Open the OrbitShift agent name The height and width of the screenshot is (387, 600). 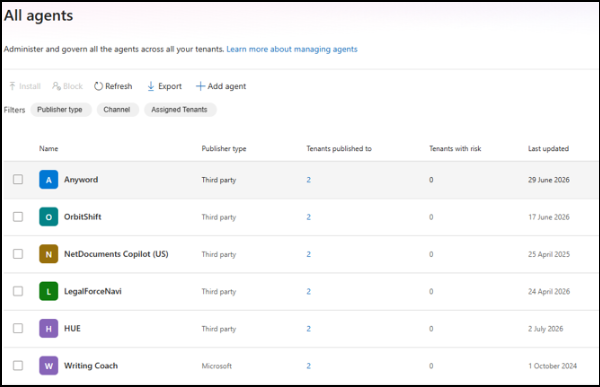coord(83,217)
